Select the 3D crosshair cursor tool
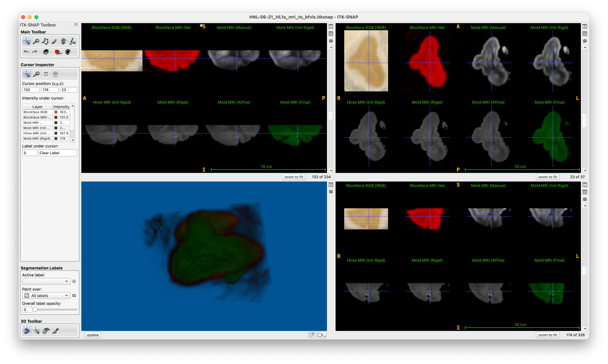The image size is (608, 364). point(36,331)
